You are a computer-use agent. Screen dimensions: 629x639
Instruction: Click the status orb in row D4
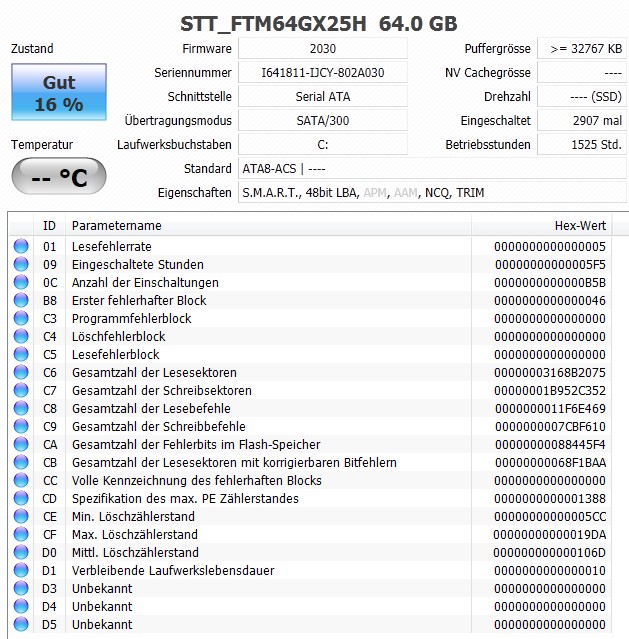click(x=21, y=606)
